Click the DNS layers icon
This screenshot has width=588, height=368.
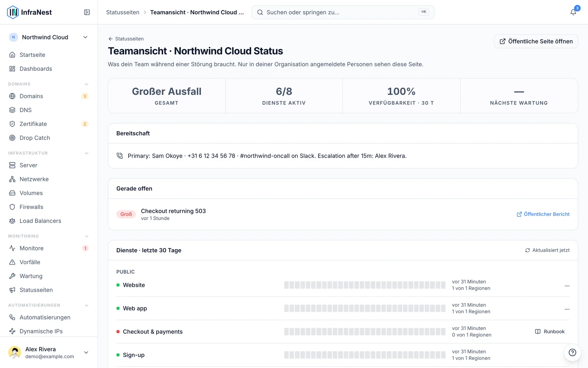pyautogui.click(x=12, y=110)
